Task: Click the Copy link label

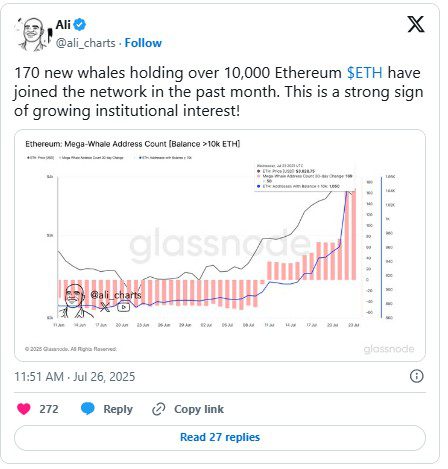Action: pyautogui.click(x=199, y=409)
